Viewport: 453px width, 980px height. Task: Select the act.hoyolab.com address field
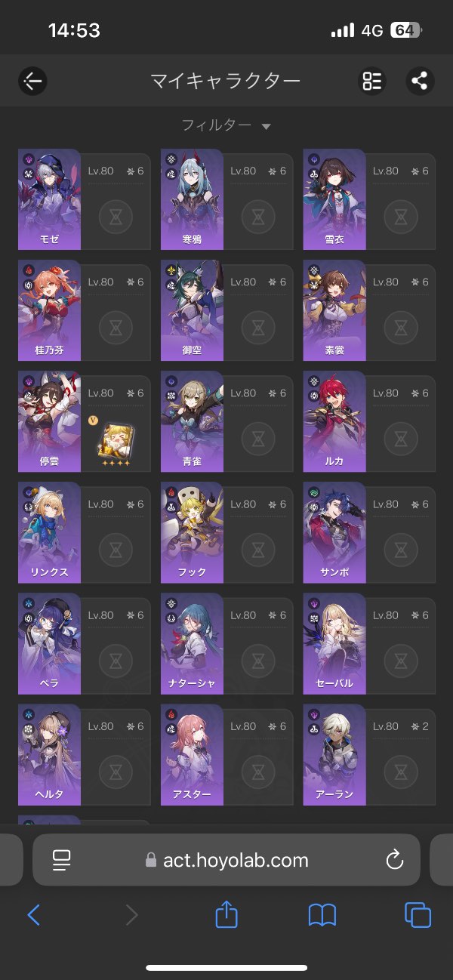click(226, 859)
